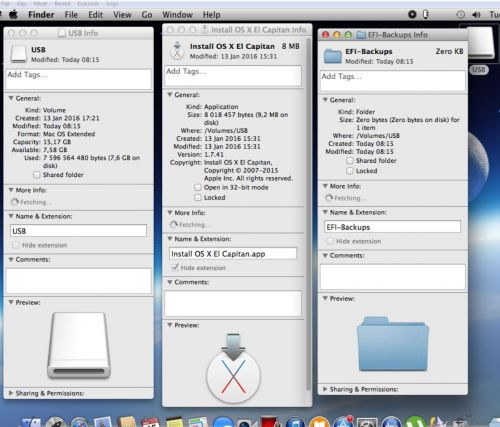Click the drive proxy icon in USB Info title bar
Image resolution: width=500 pixels, height=427 pixels.
tap(62, 33)
